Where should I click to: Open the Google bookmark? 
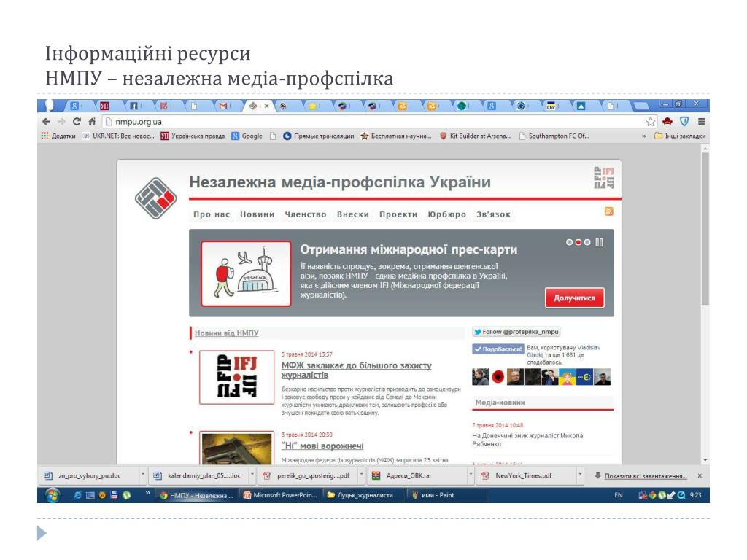pyautogui.click(x=247, y=136)
